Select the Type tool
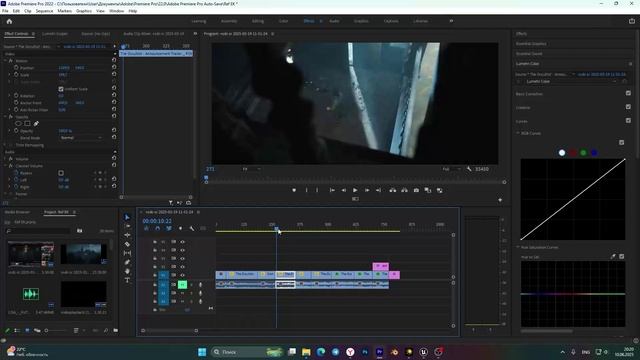Image resolution: width=640 pixels, height=360 pixels. point(127,280)
